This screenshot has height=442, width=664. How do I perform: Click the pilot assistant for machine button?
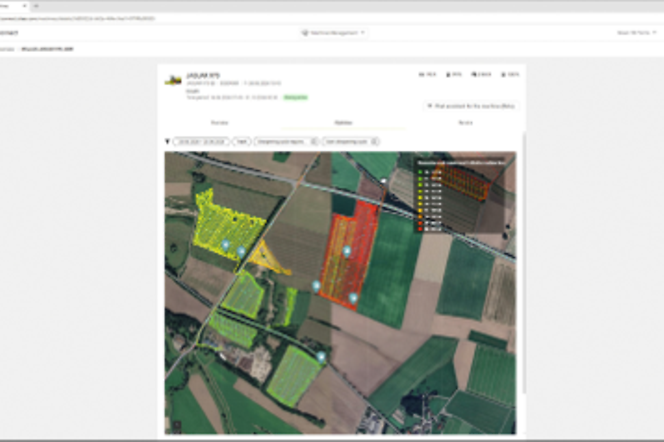coord(471,106)
